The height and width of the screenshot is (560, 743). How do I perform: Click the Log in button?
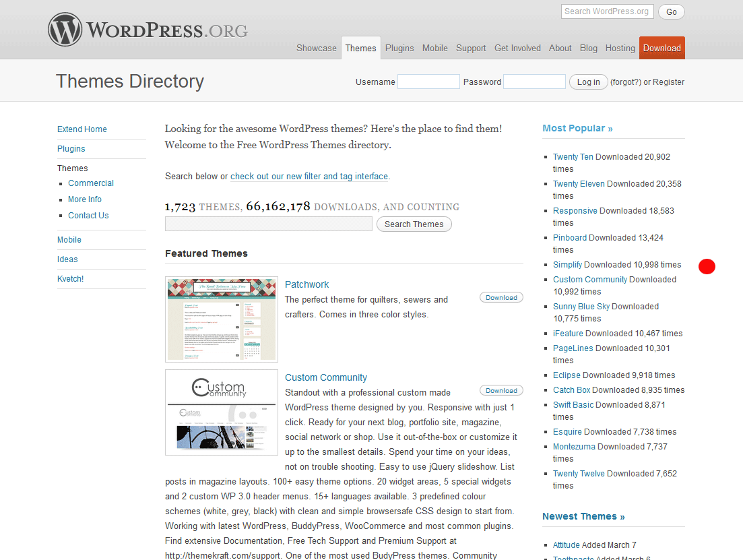pos(588,82)
